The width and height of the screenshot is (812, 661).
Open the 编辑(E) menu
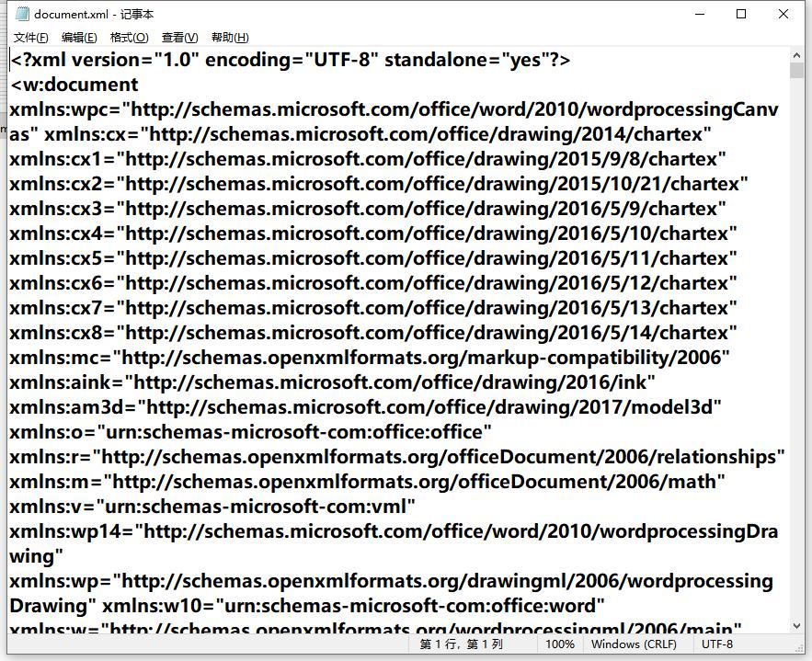click(x=79, y=38)
